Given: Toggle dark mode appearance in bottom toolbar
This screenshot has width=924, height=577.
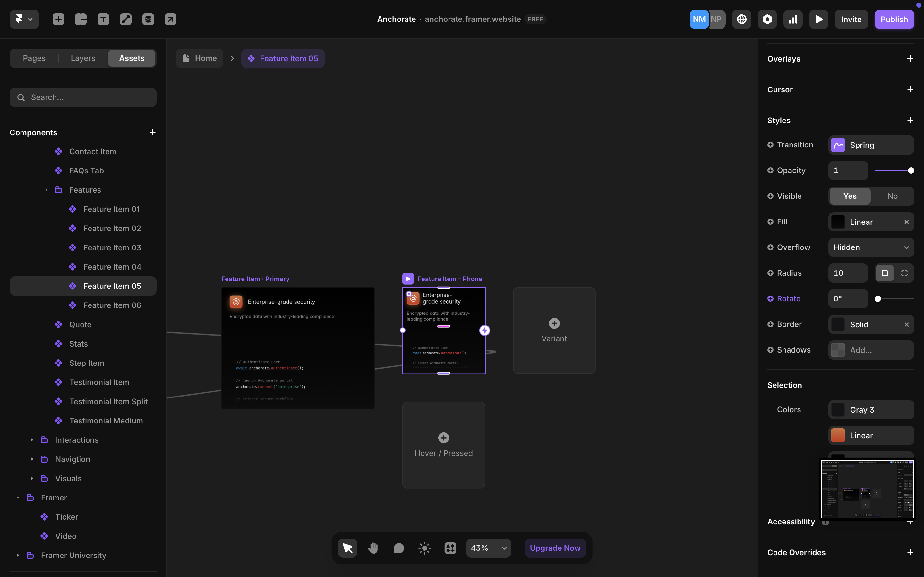Looking at the screenshot, I should [x=424, y=548].
